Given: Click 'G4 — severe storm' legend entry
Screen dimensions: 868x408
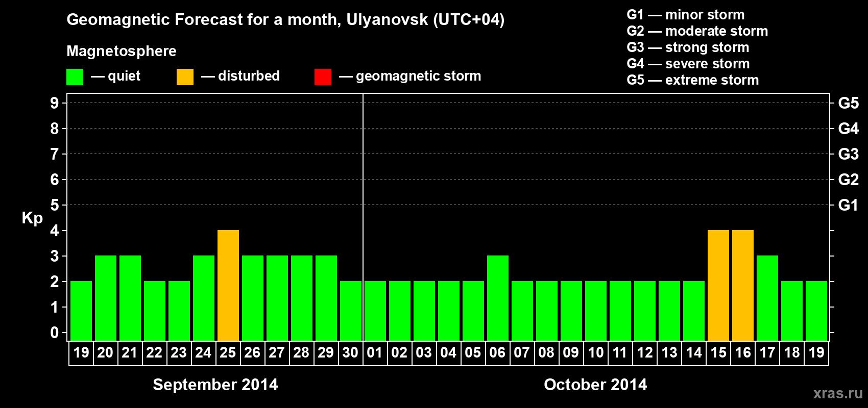Looking at the screenshot, I should click(x=688, y=64).
